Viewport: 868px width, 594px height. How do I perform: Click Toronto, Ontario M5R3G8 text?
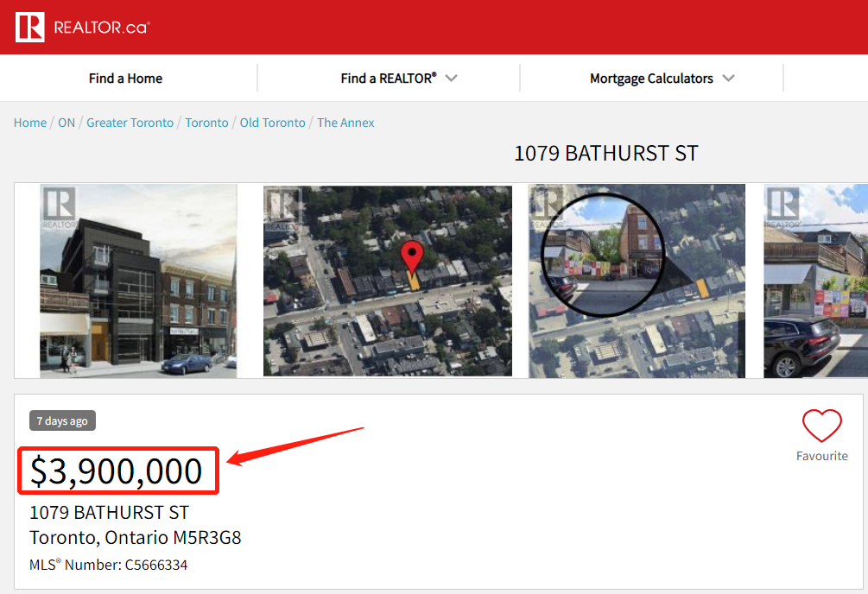(x=135, y=538)
